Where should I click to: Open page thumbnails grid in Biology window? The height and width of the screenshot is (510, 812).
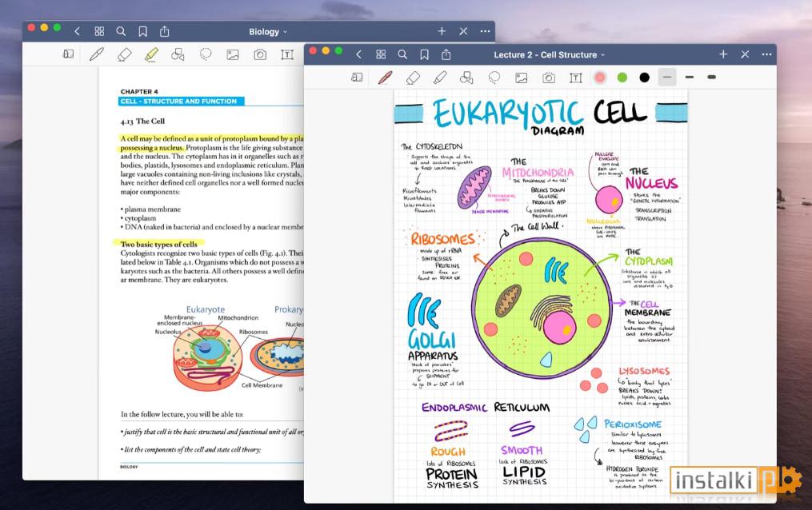(x=99, y=31)
